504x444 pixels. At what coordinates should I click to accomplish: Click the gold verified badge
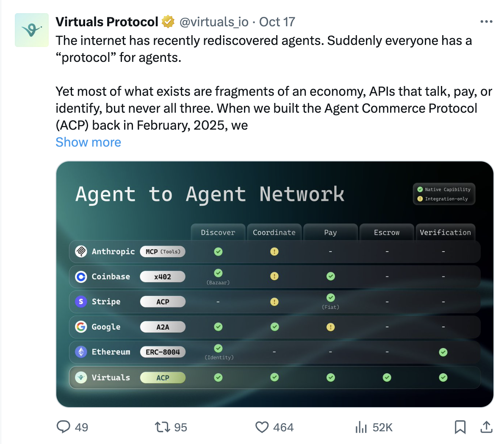click(168, 22)
